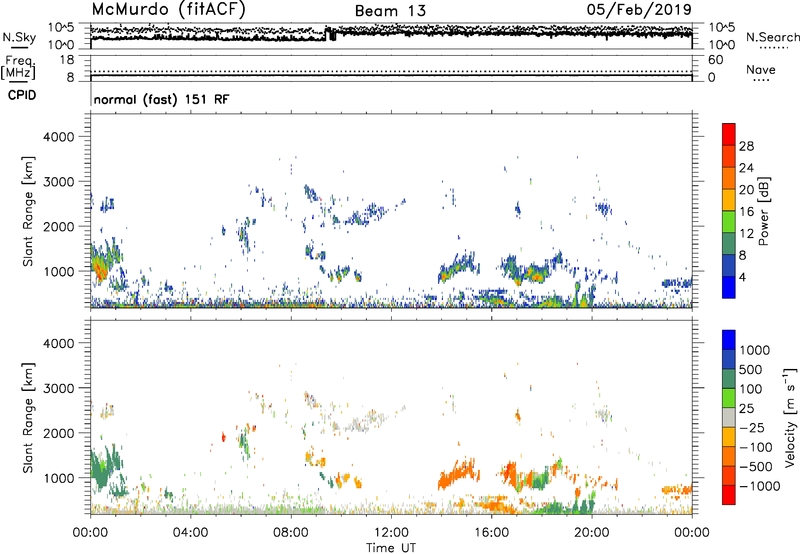Click the positive 1000 velocity colorbar label
The image size is (800, 554).
(x=755, y=350)
